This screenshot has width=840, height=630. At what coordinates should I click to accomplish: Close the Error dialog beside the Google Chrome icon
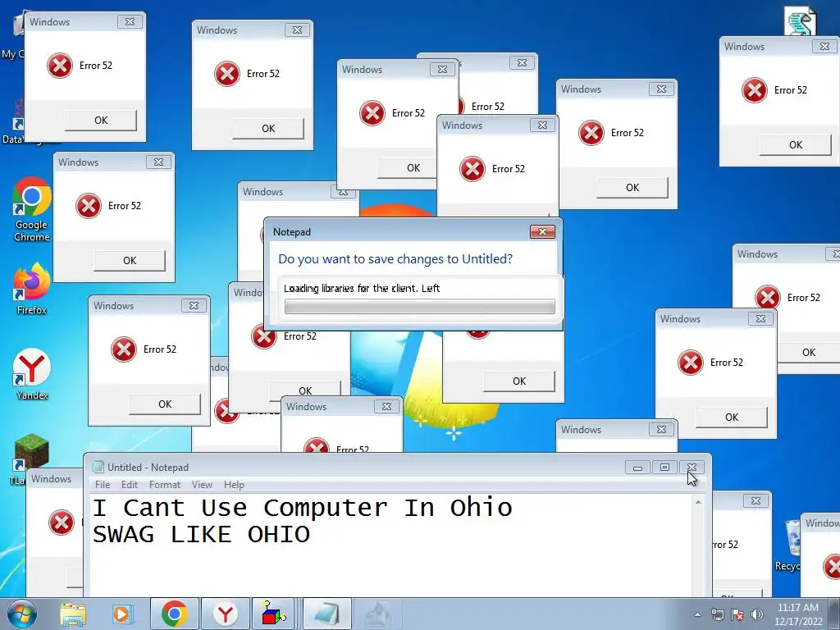click(158, 162)
